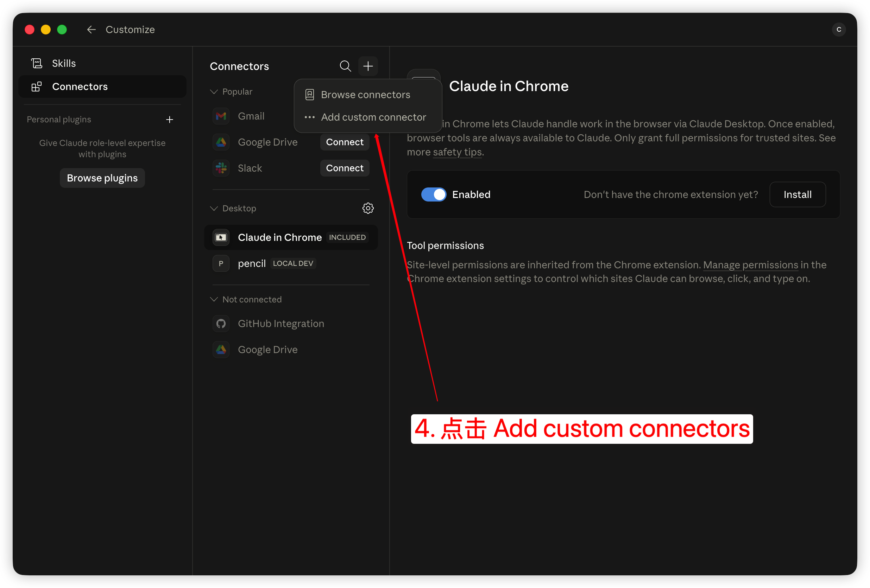Collapse the Popular section chevron
870x588 pixels.
click(214, 92)
